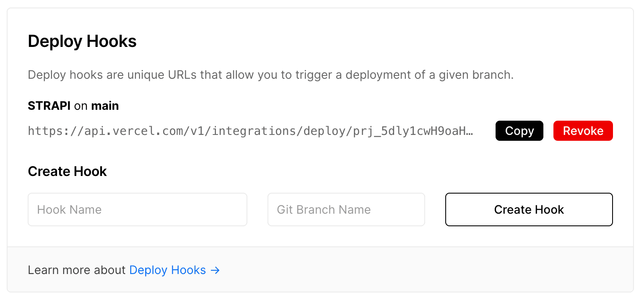Screen dimensions: 644x300
Task: Click the STRAPI hook name label
Action: click(x=49, y=106)
